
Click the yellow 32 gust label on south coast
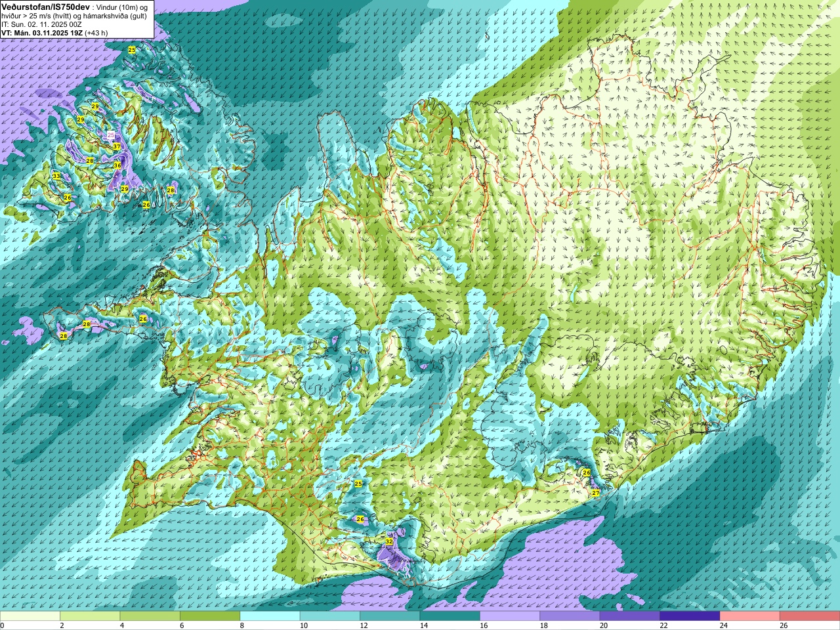[389, 541]
